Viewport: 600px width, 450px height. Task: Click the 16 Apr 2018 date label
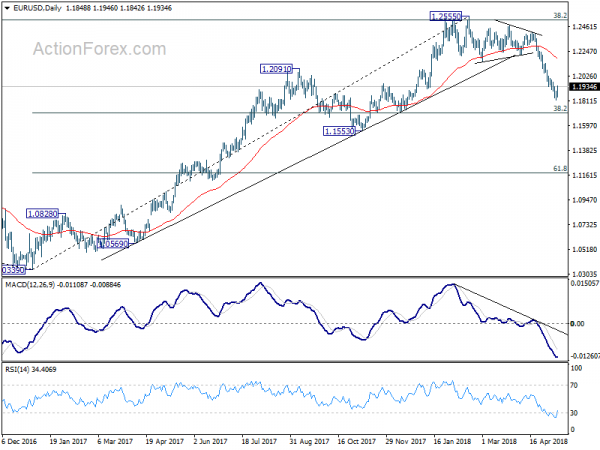[549, 441]
